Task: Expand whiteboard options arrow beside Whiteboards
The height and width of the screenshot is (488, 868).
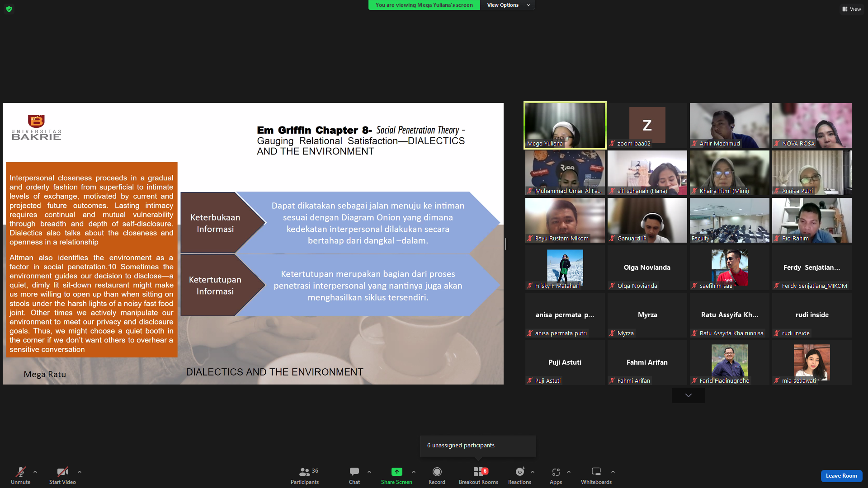Action: tap(613, 472)
